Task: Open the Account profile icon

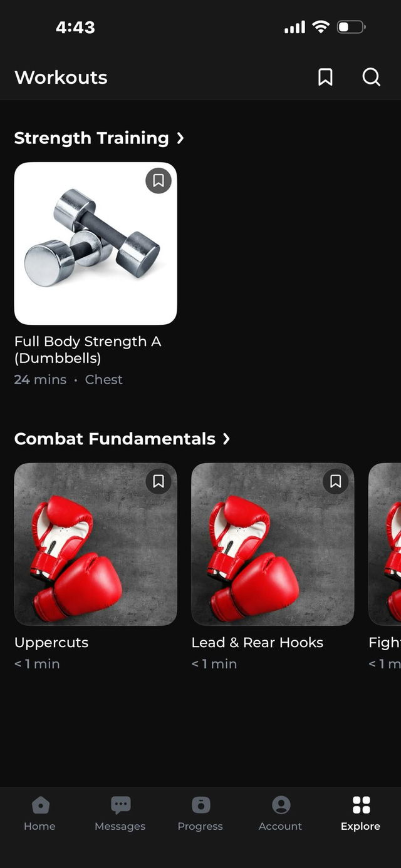Action: (x=281, y=804)
